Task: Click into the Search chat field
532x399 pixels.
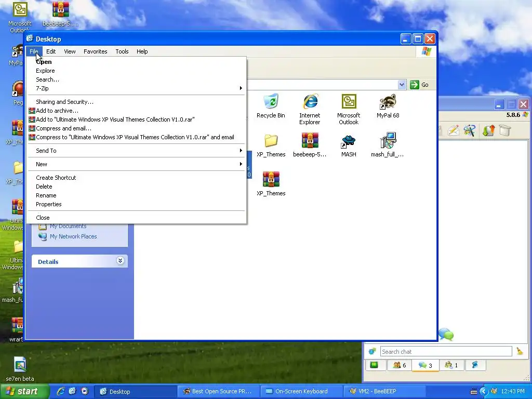Action: [446, 352]
